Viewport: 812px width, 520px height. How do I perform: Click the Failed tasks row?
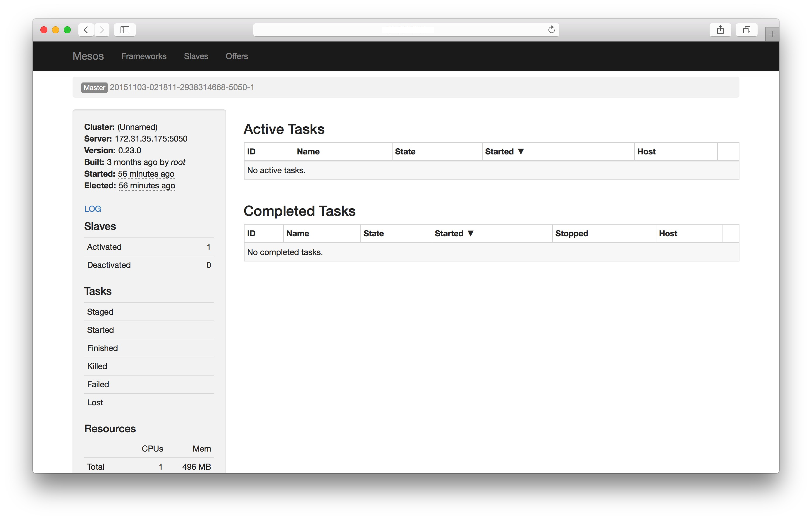(x=149, y=385)
